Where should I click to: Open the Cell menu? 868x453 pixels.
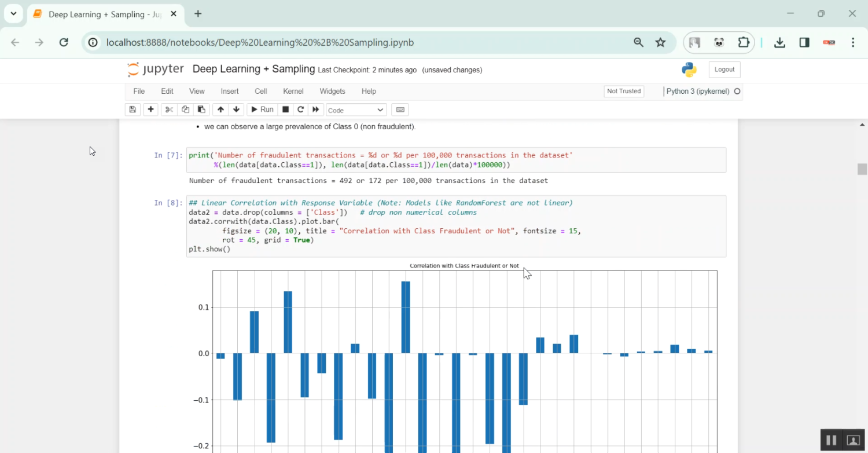click(x=260, y=91)
